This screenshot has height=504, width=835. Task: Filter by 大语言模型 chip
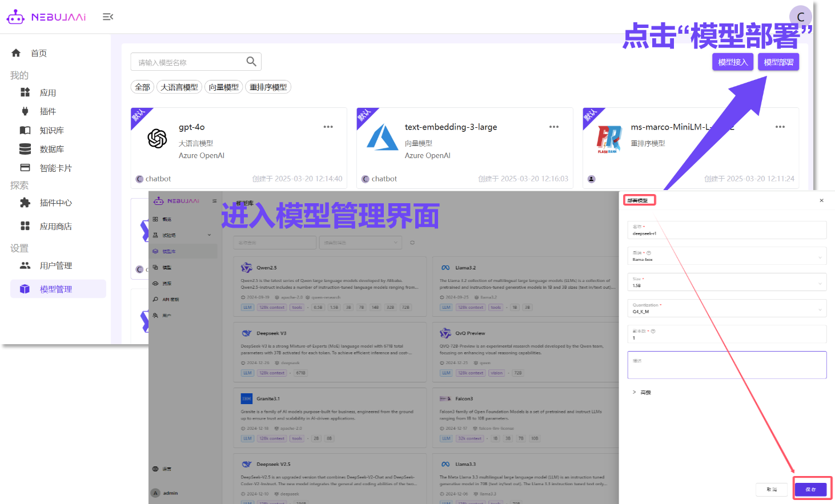point(179,87)
